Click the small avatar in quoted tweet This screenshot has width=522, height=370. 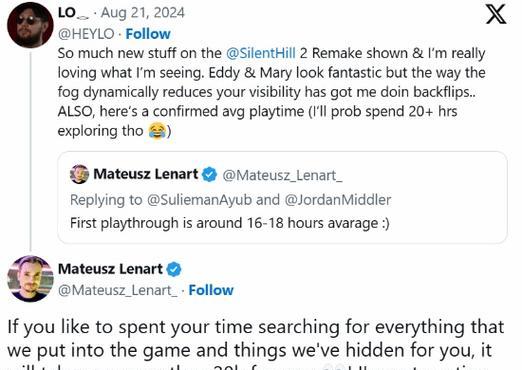(x=79, y=174)
